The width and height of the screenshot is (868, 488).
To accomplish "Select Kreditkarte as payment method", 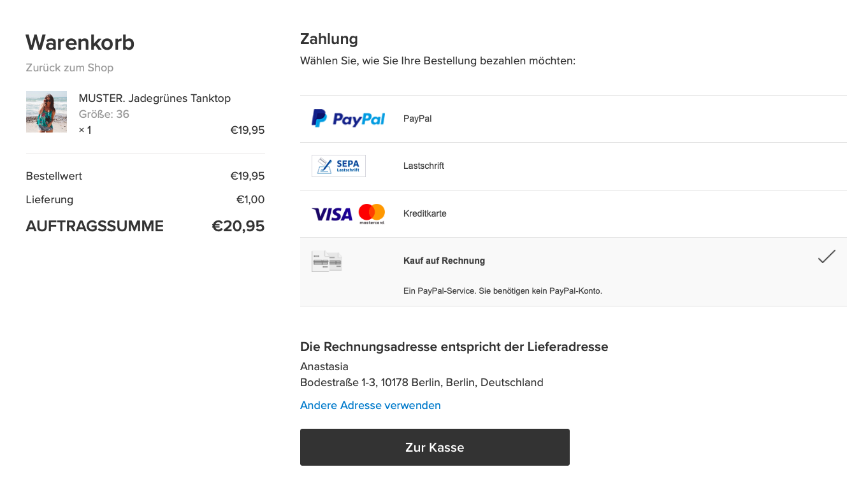I will coord(425,213).
